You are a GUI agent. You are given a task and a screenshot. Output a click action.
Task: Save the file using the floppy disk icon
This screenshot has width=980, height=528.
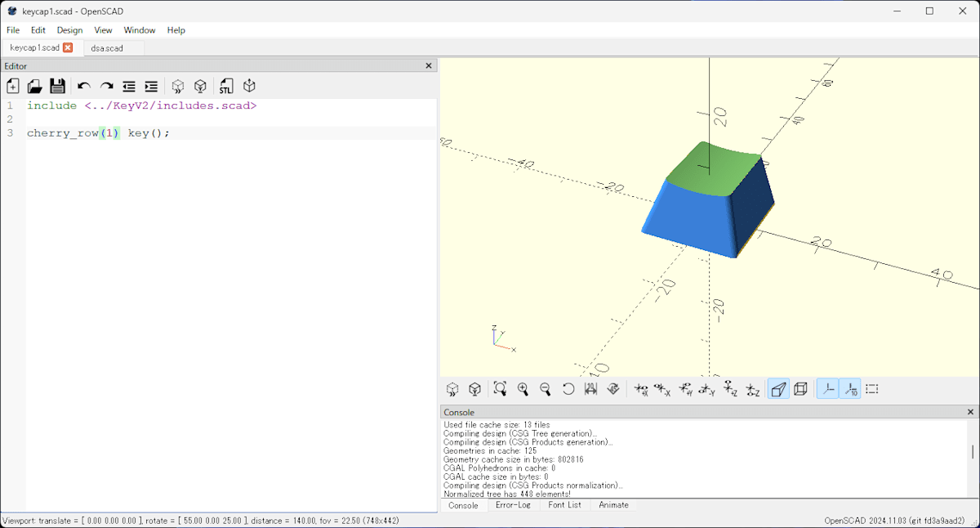(57, 86)
